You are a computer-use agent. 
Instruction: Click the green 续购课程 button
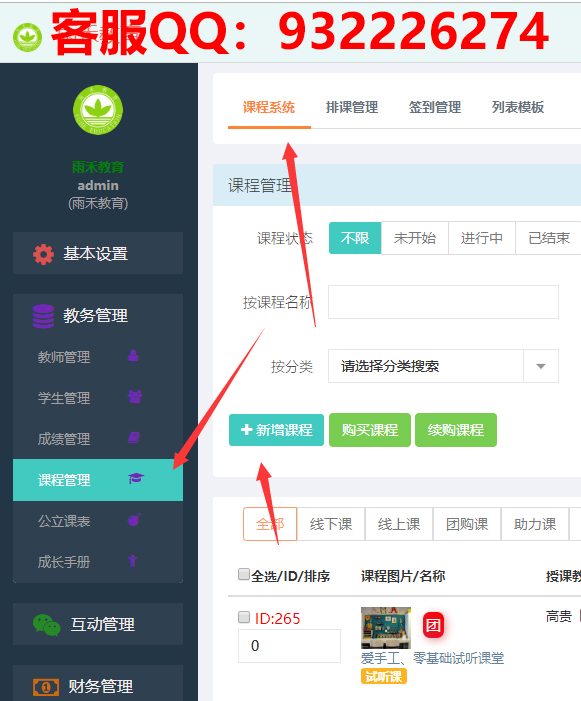(x=456, y=430)
